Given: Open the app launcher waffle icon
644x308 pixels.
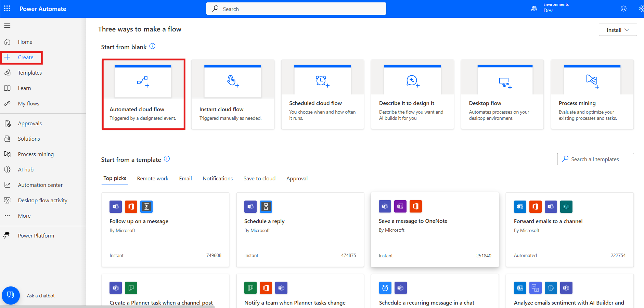Looking at the screenshot, I should point(7,9).
